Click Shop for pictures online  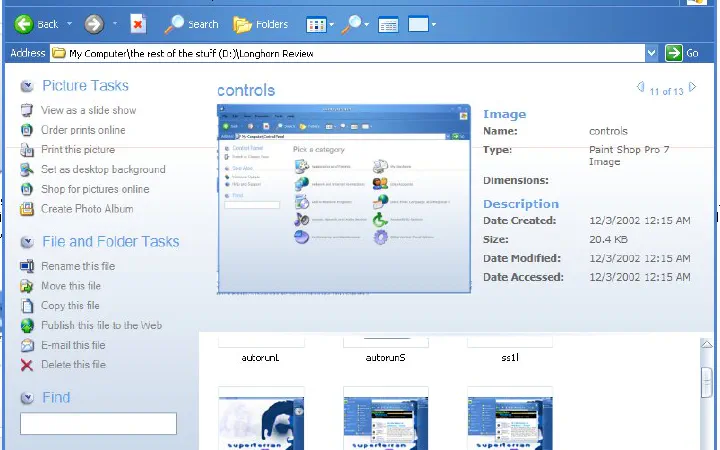(95, 189)
